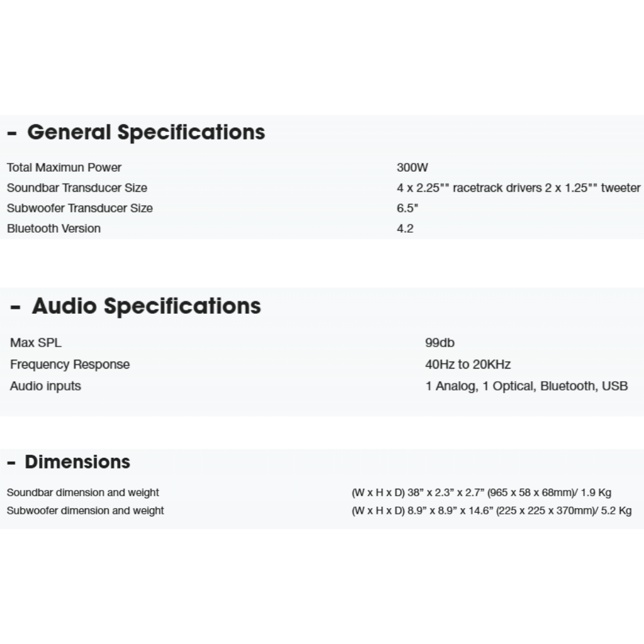The image size is (644, 644).
Task: Select the Frequency Response label
Action: tap(70, 364)
